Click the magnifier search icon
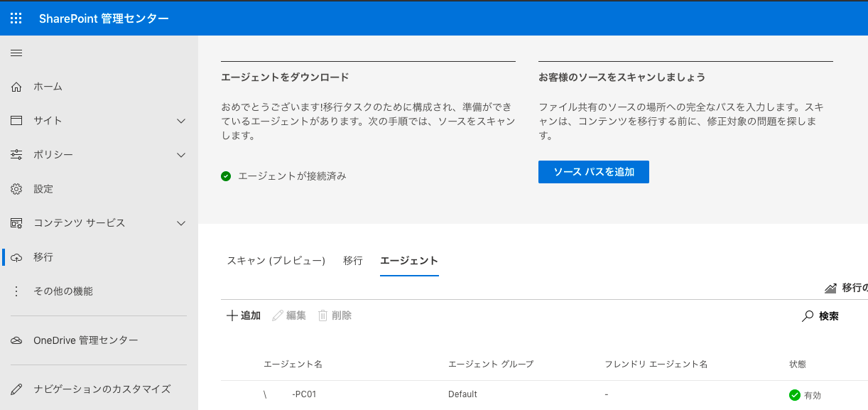Viewport: 868px width, 410px height. (808, 316)
